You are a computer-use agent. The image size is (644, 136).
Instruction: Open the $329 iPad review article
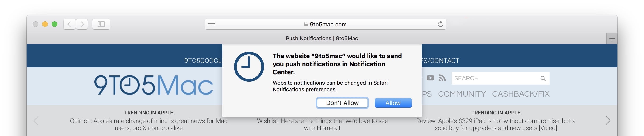(x=496, y=124)
